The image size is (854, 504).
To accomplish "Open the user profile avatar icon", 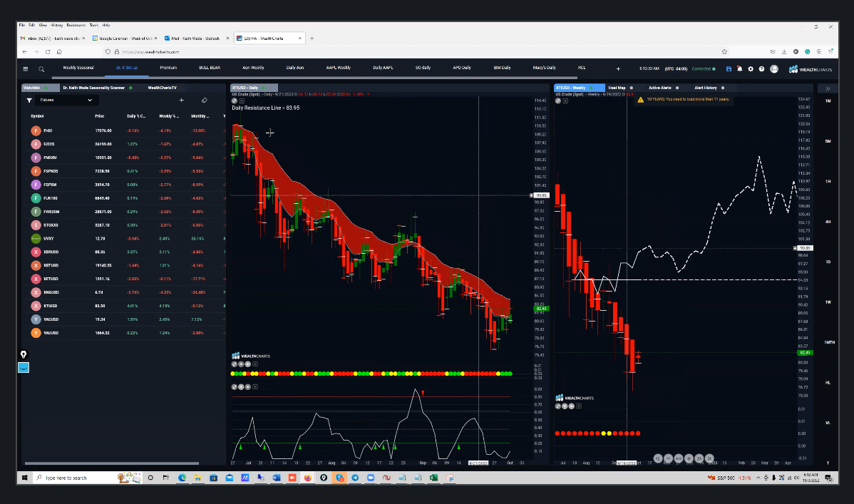I will click(774, 68).
